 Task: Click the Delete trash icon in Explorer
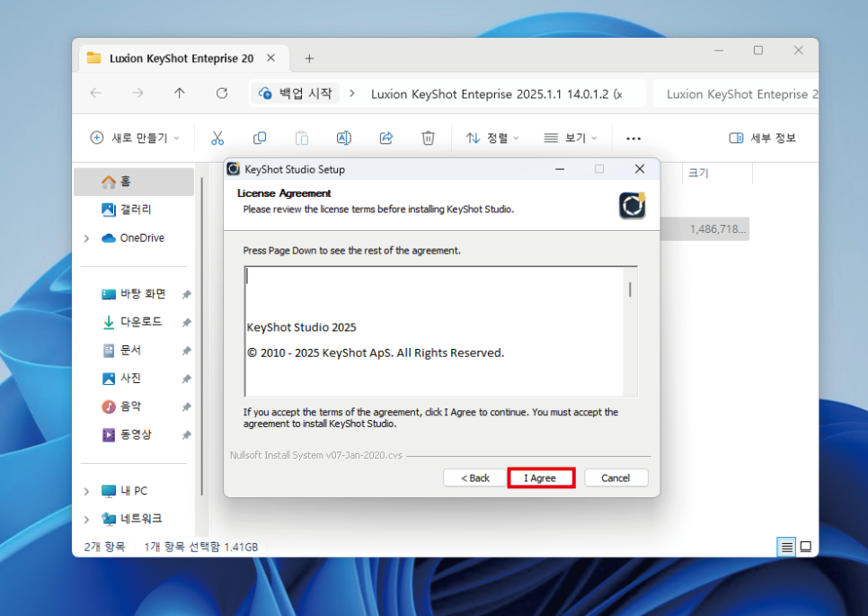pos(428,138)
